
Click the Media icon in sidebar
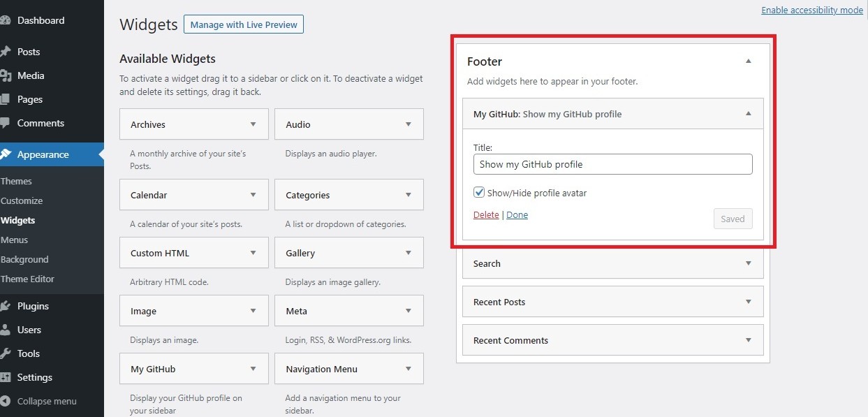pyautogui.click(x=6, y=75)
